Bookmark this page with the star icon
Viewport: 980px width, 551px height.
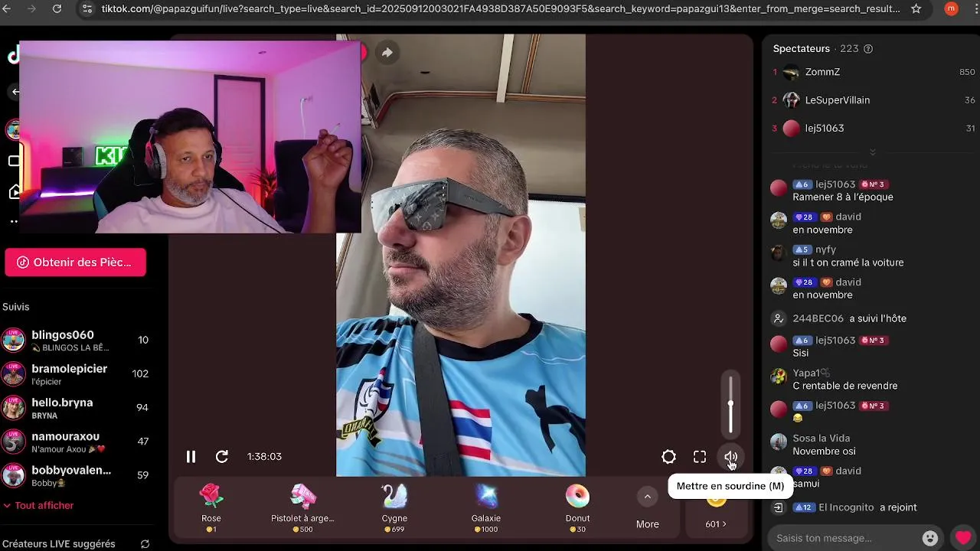[916, 9]
